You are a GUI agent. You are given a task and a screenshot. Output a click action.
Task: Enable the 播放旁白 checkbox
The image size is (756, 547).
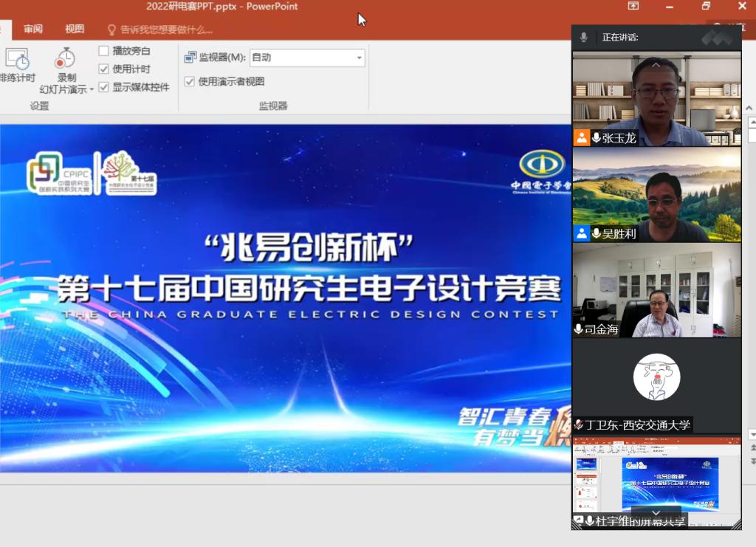pyautogui.click(x=103, y=51)
